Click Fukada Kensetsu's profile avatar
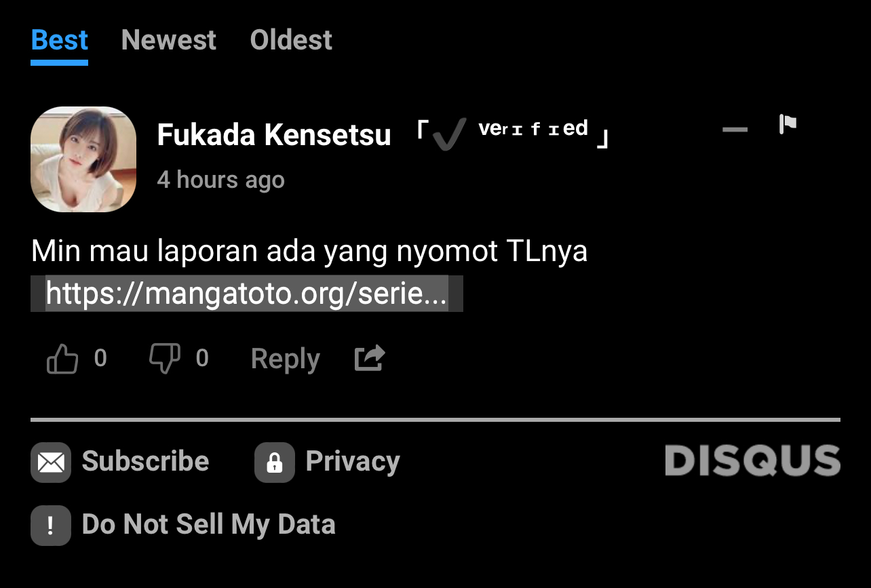The height and width of the screenshot is (588, 871). (83, 159)
